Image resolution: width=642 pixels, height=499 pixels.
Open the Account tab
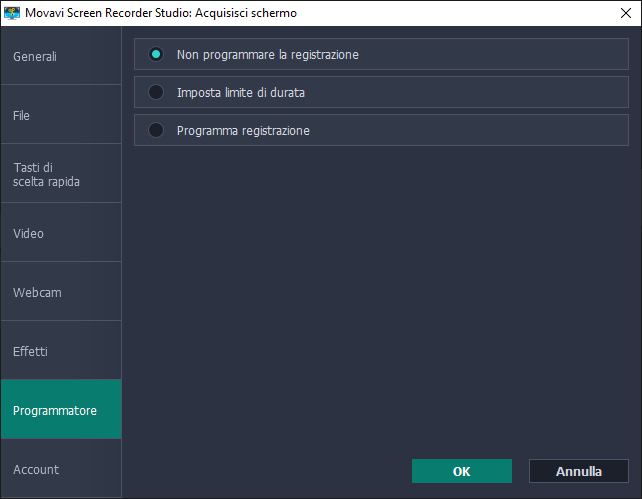[x=60, y=469]
